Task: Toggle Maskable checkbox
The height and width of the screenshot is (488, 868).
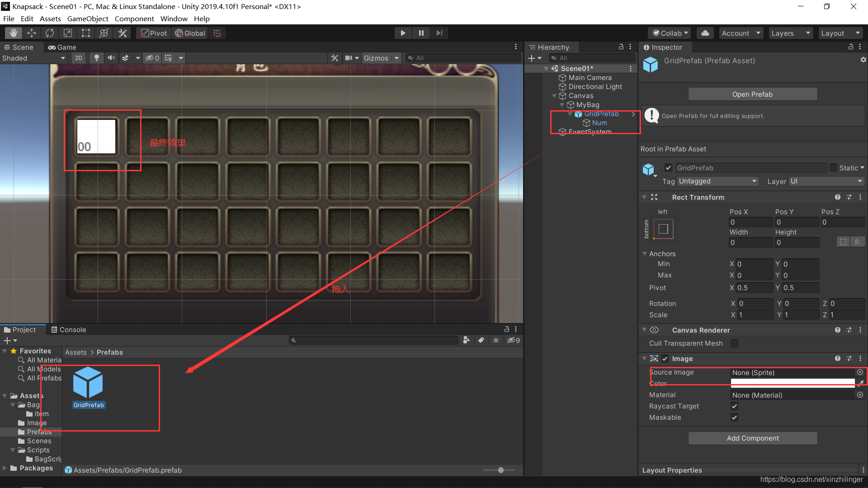Action: pos(734,418)
